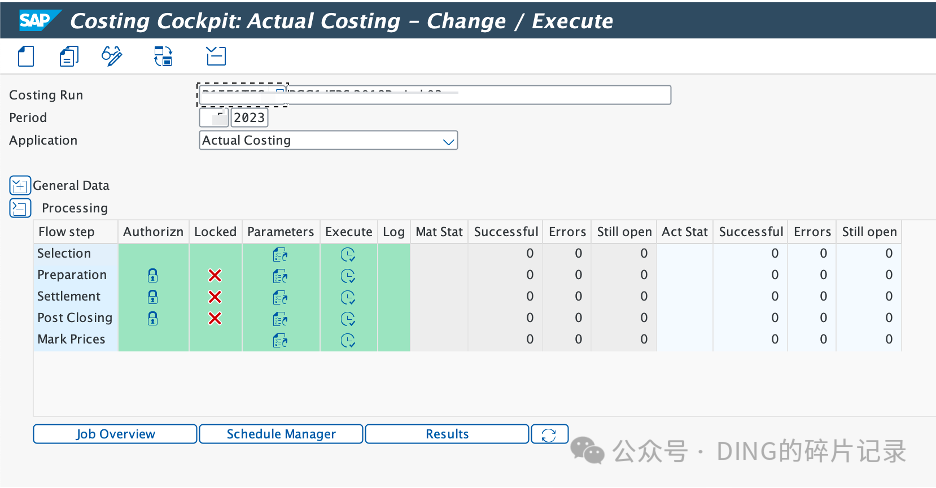The image size is (936, 488).
Task: Click the Results button
Action: [447, 434]
